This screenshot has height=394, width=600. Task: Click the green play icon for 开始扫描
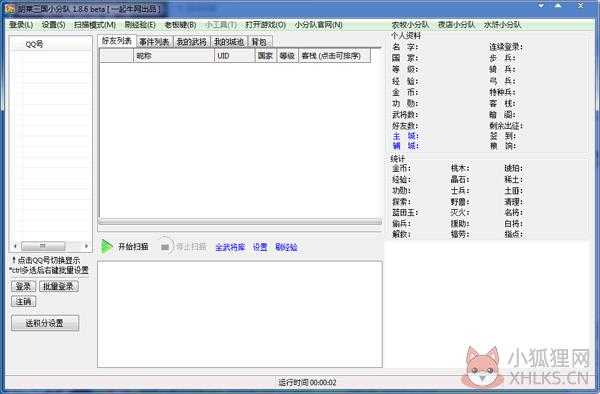click(107, 247)
